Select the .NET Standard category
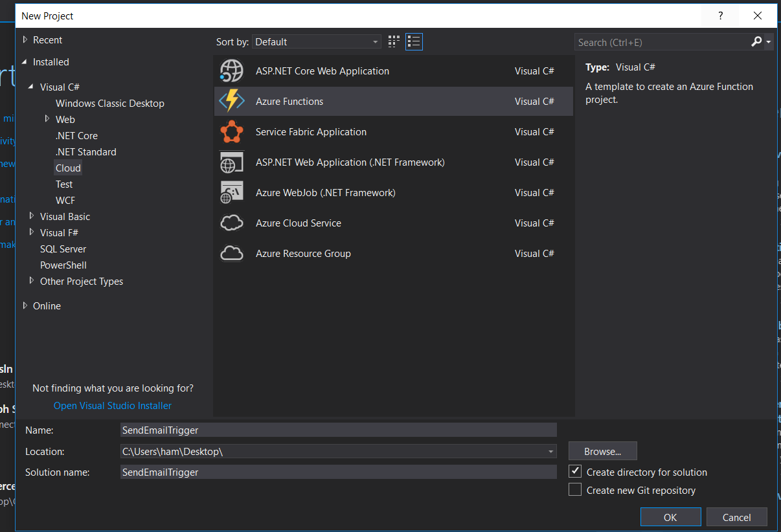 pyautogui.click(x=86, y=152)
